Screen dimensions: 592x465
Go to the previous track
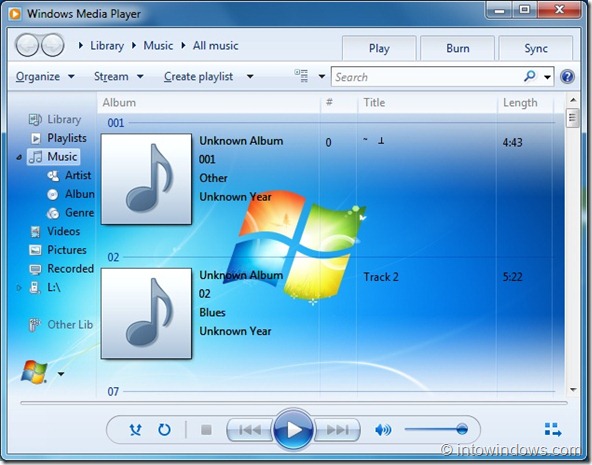tap(250, 430)
